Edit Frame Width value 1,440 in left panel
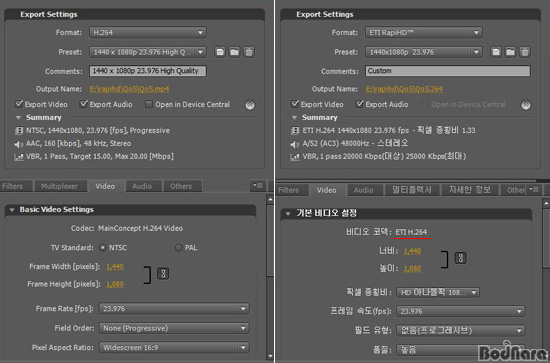Screen dimensions: 550x363 [115, 267]
